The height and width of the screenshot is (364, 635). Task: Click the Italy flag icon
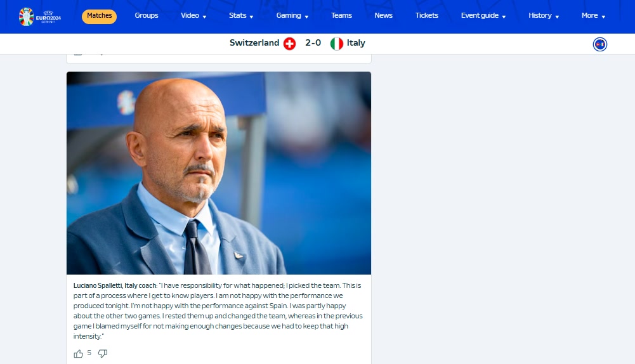[337, 43]
